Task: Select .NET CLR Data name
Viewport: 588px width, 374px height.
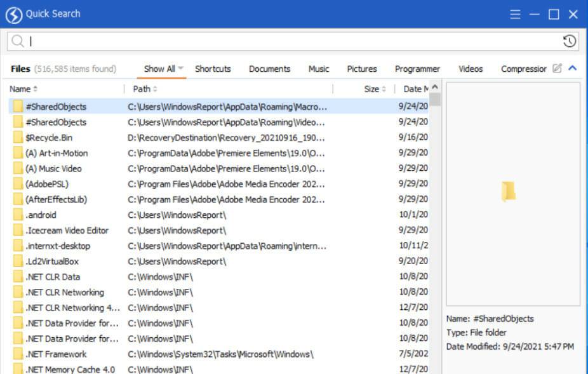Action: (53, 277)
